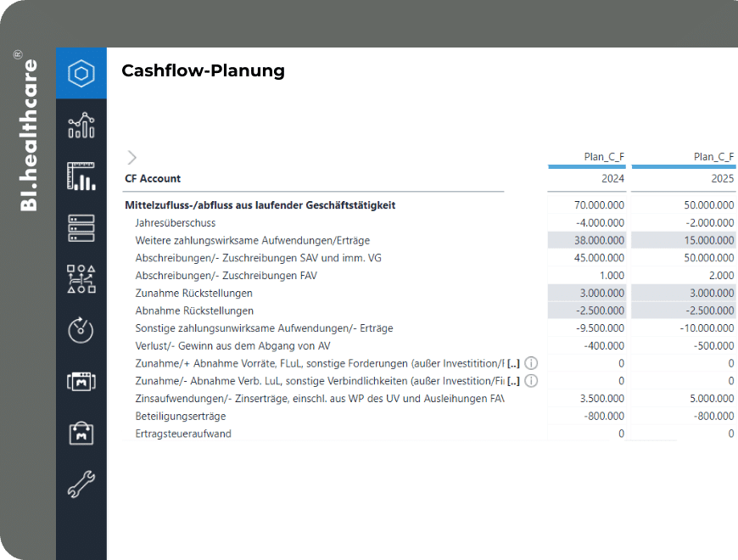Viewport: 738px width, 560px height.
Task: Open the wrench settings icon
Action: [x=81, y=484]
